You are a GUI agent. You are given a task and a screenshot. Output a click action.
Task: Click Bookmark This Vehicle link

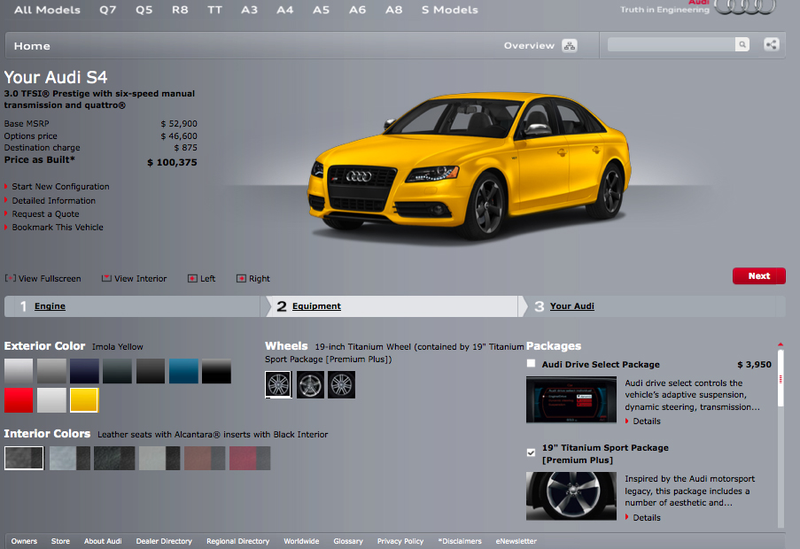pyautogui.click(x=58, y=227)
